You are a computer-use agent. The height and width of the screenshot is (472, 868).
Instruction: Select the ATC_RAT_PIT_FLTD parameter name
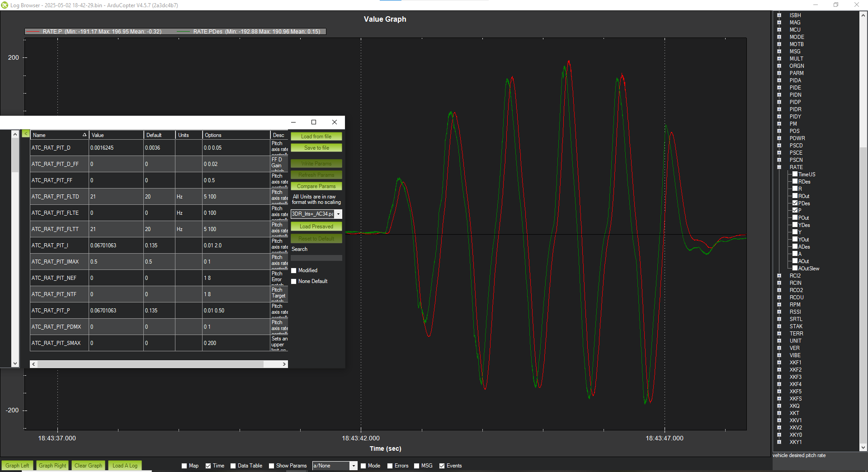coord(55,197)
